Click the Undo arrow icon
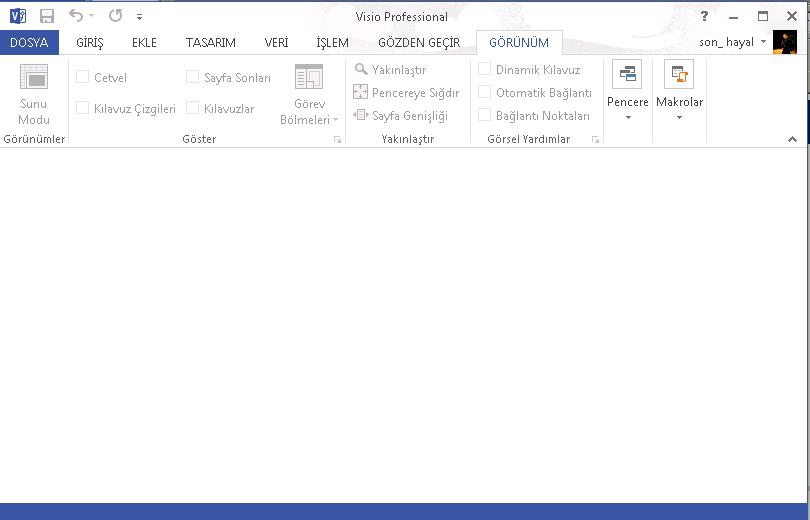The width and height of the screenshot is (810, 520). coord(76,16)
